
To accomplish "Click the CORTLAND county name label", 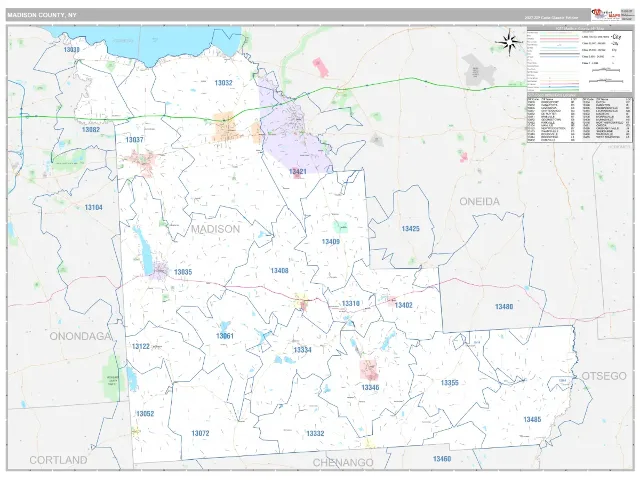I will pos(58,460).
